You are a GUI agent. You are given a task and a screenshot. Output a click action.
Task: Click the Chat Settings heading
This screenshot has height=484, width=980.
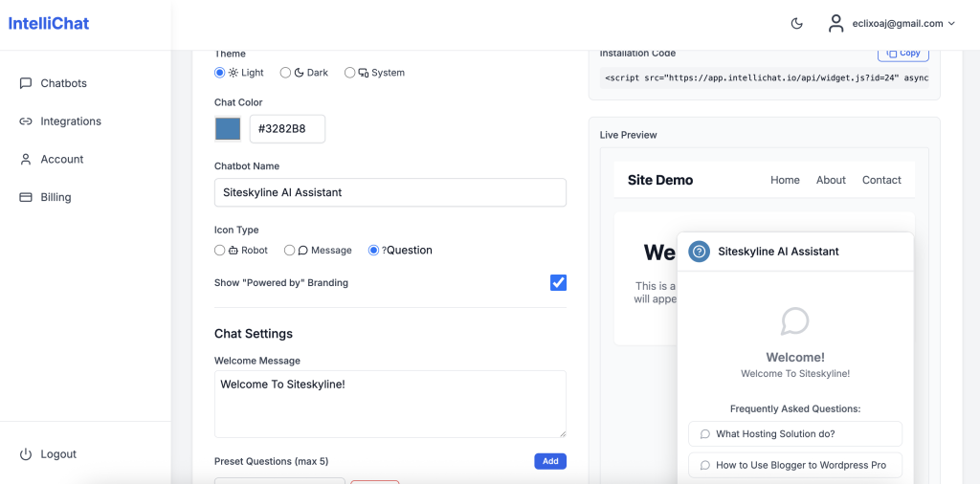[x=253, y=334]
